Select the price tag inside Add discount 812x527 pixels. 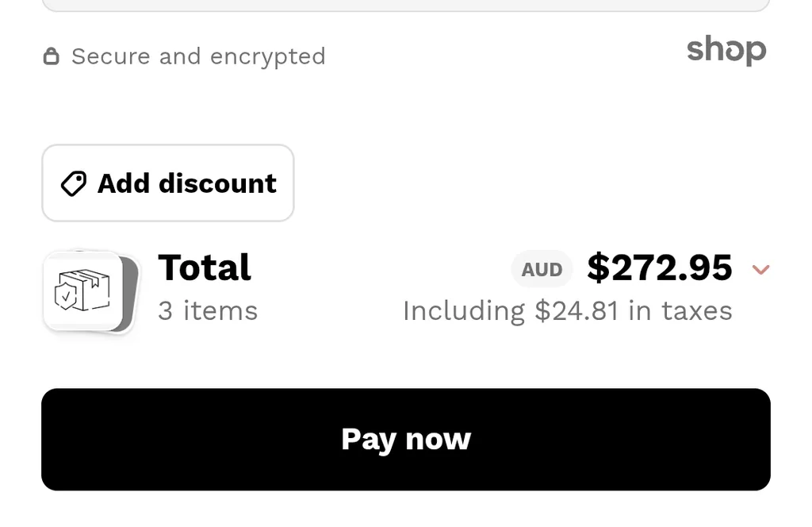coord(72,183)
